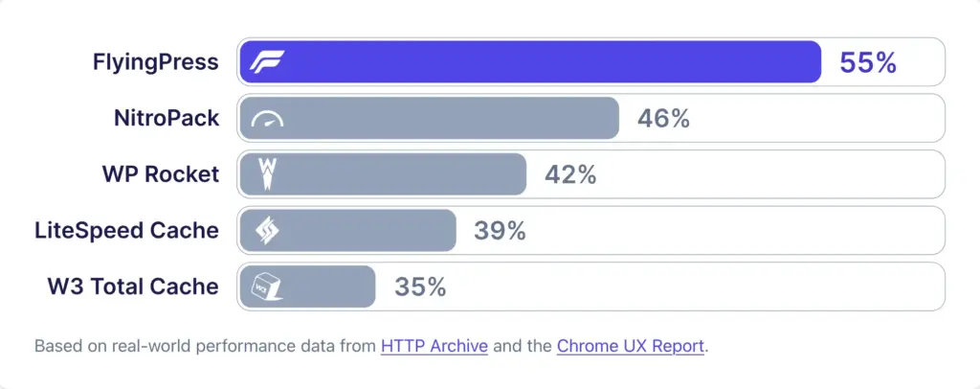Image resolution: width=980 pixels, height=389 pixels.
Task: Click the 46% value text
Action: pos(664,118)
